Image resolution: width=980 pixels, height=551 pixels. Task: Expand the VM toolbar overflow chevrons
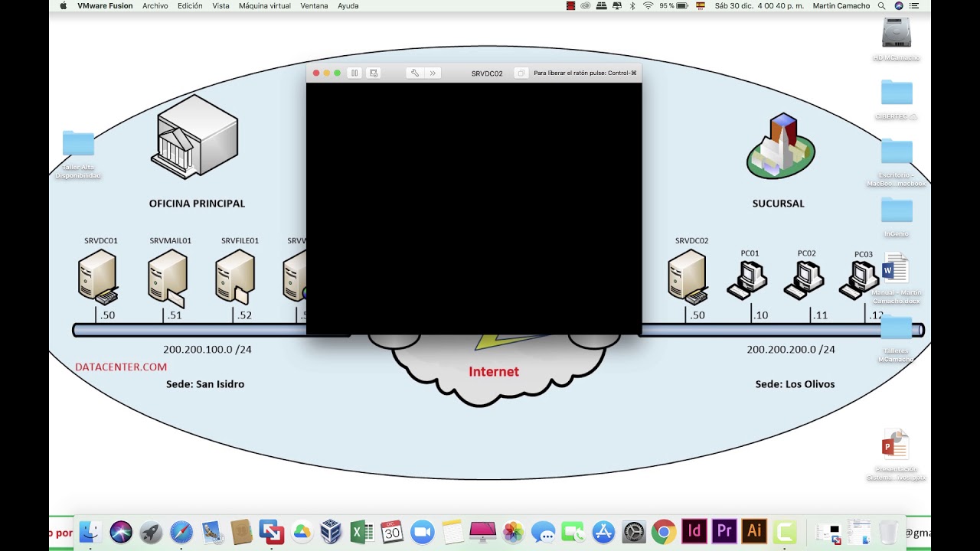coord(433,73)
